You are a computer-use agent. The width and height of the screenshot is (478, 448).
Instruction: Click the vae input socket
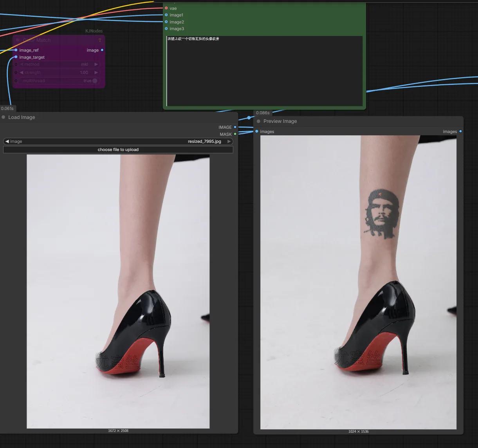pos(166,8)
